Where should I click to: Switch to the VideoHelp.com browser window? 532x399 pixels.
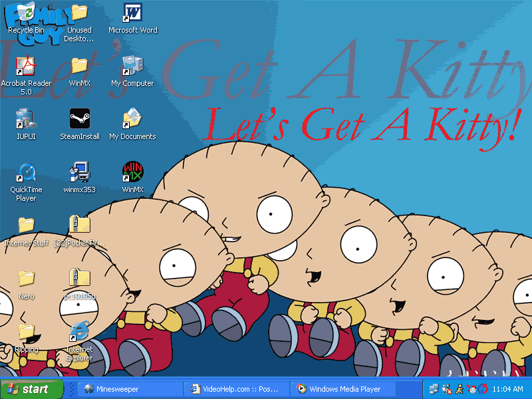pyautogui.click(x=237, y=389)
